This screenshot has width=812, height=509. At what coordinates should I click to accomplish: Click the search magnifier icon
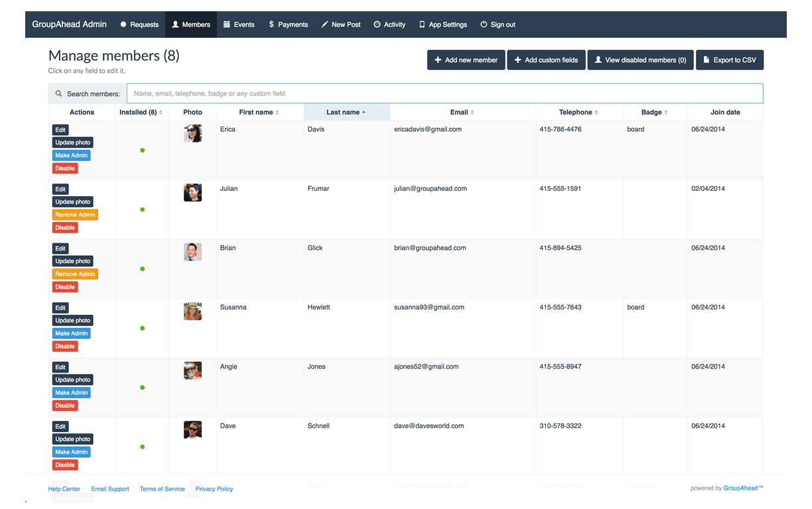point(59,94)
